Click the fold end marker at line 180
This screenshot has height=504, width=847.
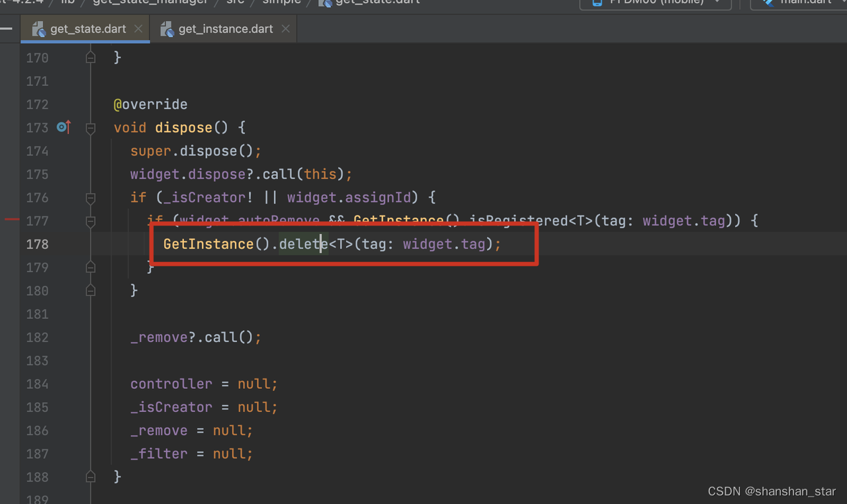(91, 290)
